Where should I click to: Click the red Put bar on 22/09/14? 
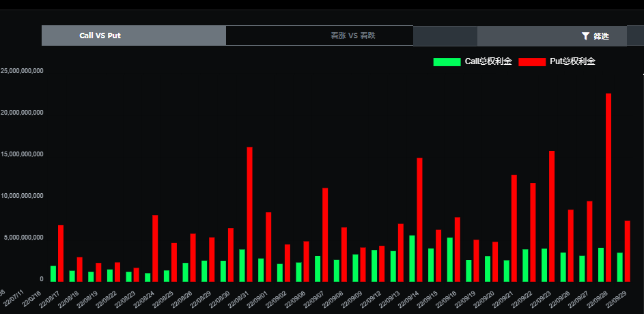(419, 220)
